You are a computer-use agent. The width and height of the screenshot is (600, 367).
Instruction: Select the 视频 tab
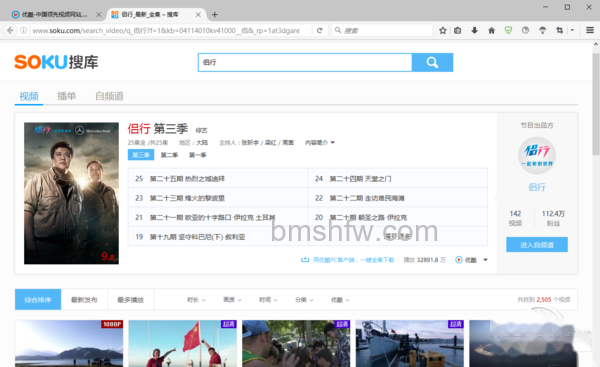click(29, 96)
